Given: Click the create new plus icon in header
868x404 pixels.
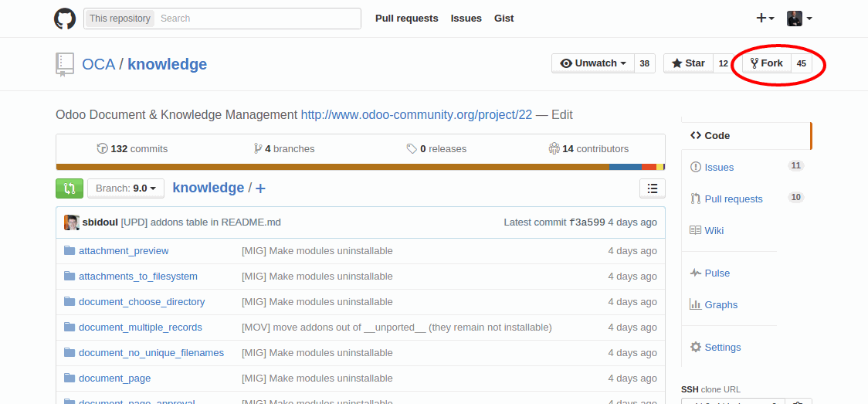Looking at the screenshot, I should [x=765, y=19].
